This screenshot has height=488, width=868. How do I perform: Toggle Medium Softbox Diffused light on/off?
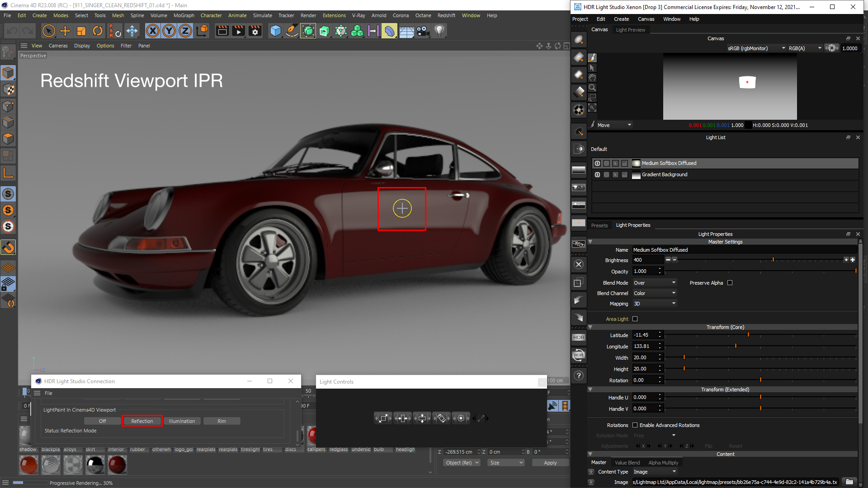pyautogui.click(x=597, y=163)
